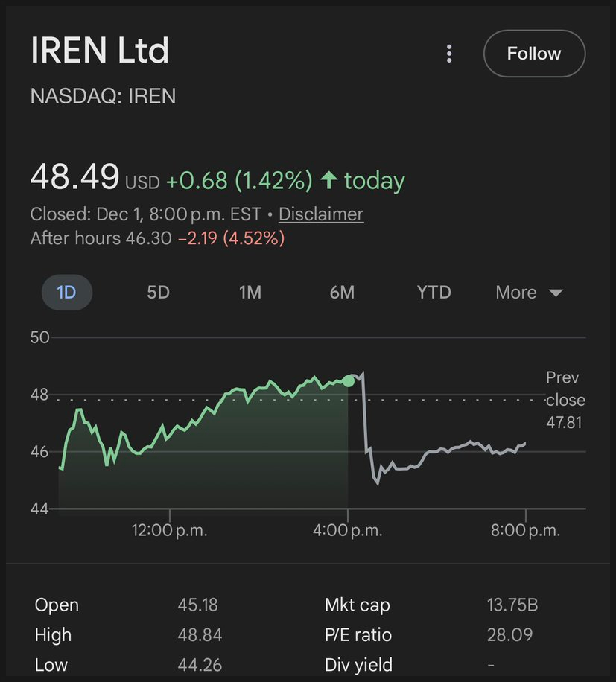Show the 6M chart range
This screenshot has width=616, height=682.
[x=342, y=293]
